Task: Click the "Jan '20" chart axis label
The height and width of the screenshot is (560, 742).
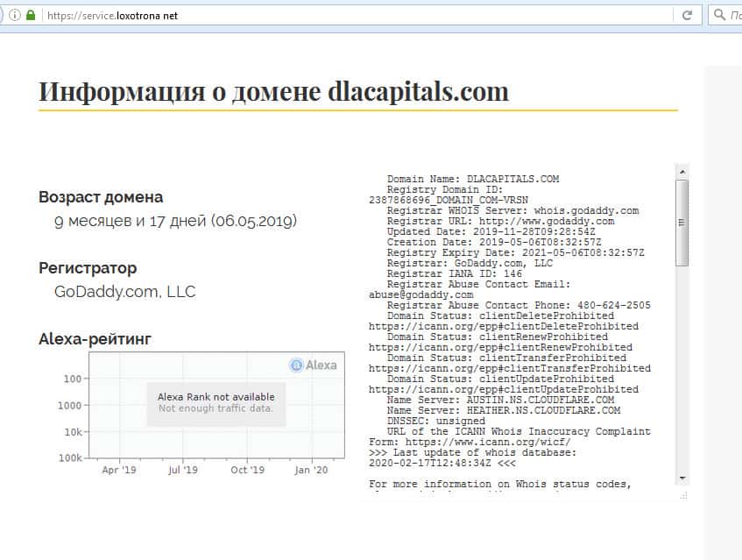Action: coord(311,470)
